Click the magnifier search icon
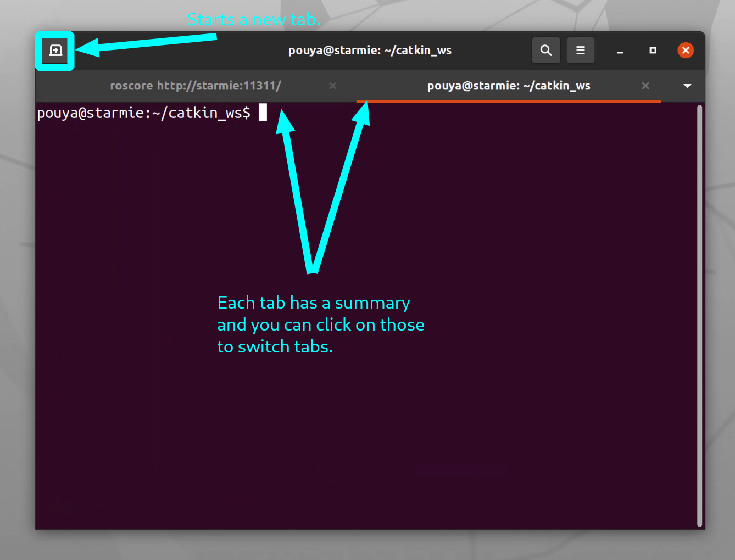Image resolution: width=735 pixels, height=560 pixels. click(546, 51)
